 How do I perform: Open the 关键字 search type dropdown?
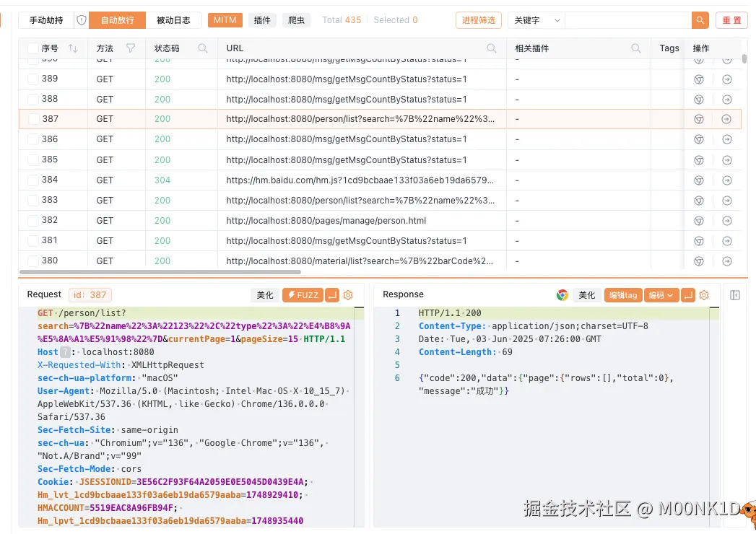[536, 20]
